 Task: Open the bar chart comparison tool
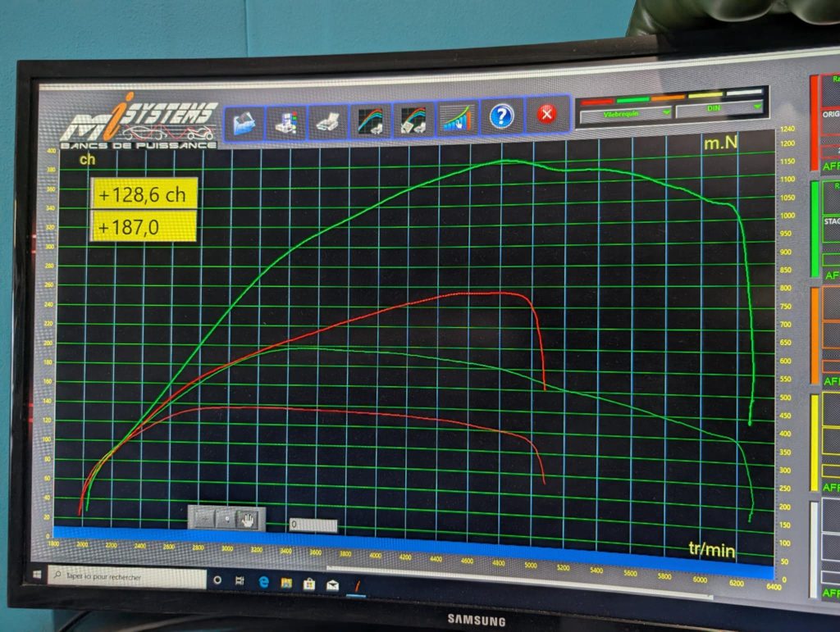click(x=457, y=118)
